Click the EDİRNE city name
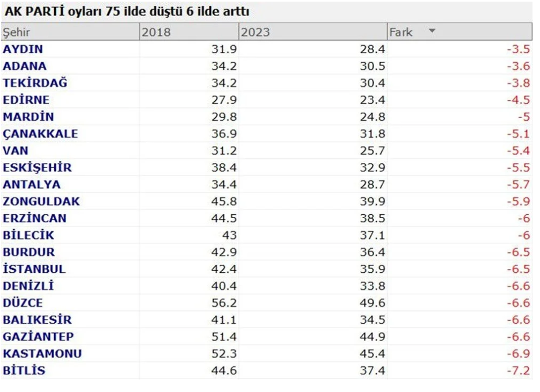Screen dimensions: 540x392 pyautogui.click(x=26, y=100)
